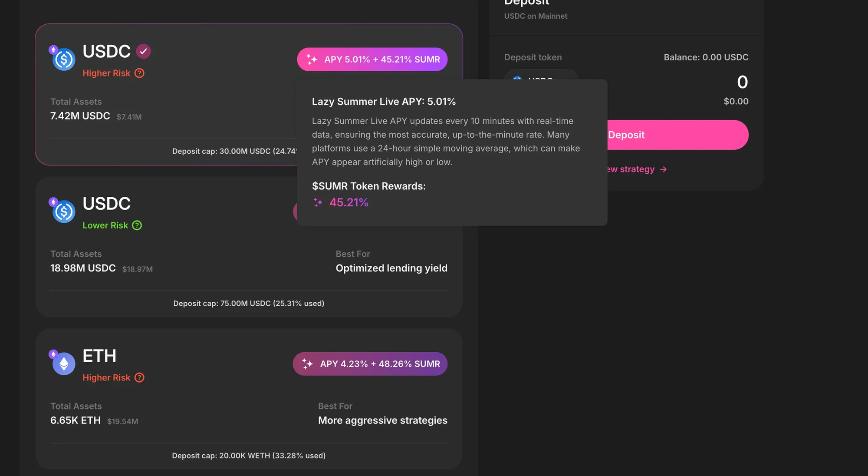This screenshot has height=476, width=868.
Task: Open the Deposit token selector dropdown
Action: (541, 76)
